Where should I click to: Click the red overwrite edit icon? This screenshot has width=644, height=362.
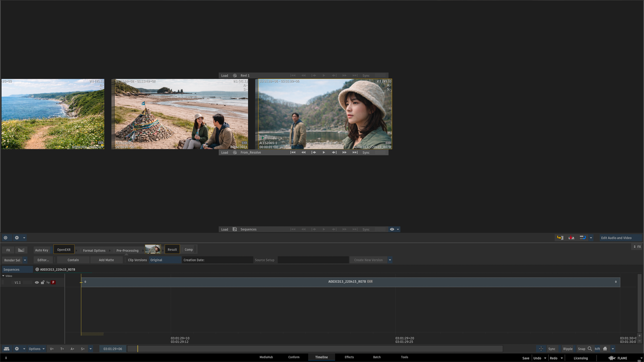pos(571,238)
